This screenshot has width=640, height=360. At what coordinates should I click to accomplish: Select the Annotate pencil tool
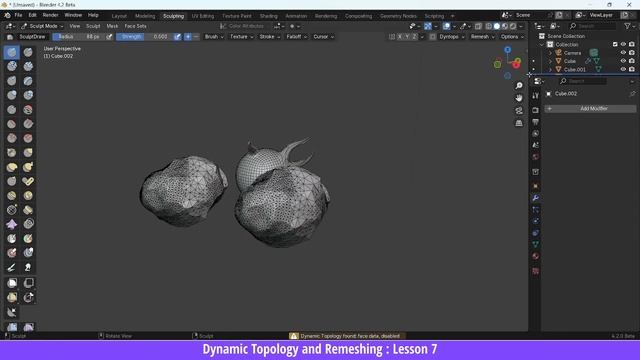(11, 267)
